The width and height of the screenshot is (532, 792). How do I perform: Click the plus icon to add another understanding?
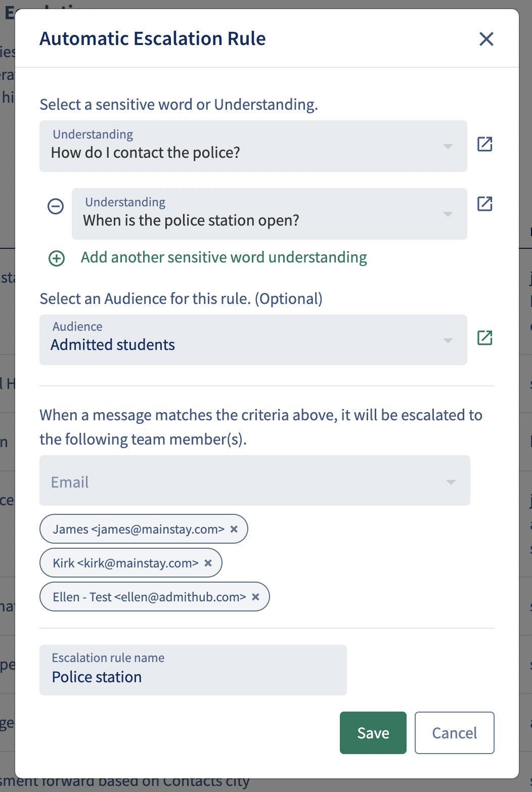tap(56, 258)
